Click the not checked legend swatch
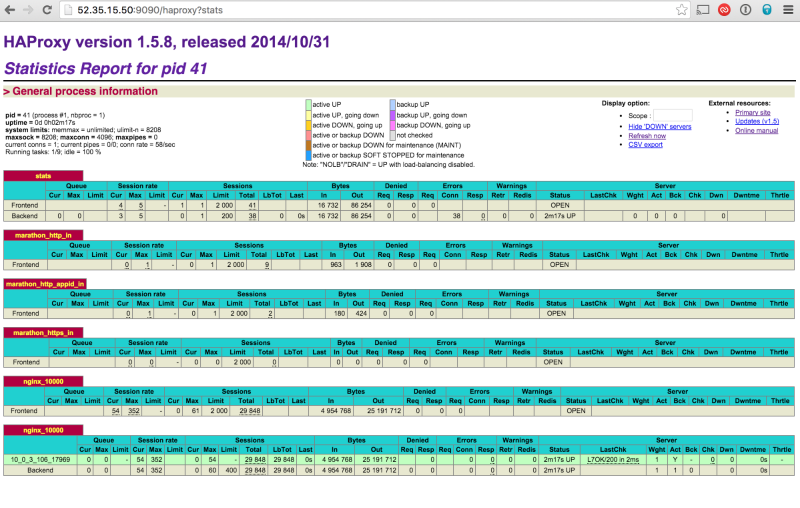The height and width of the screenshot is (508, 800). point(393,135)
